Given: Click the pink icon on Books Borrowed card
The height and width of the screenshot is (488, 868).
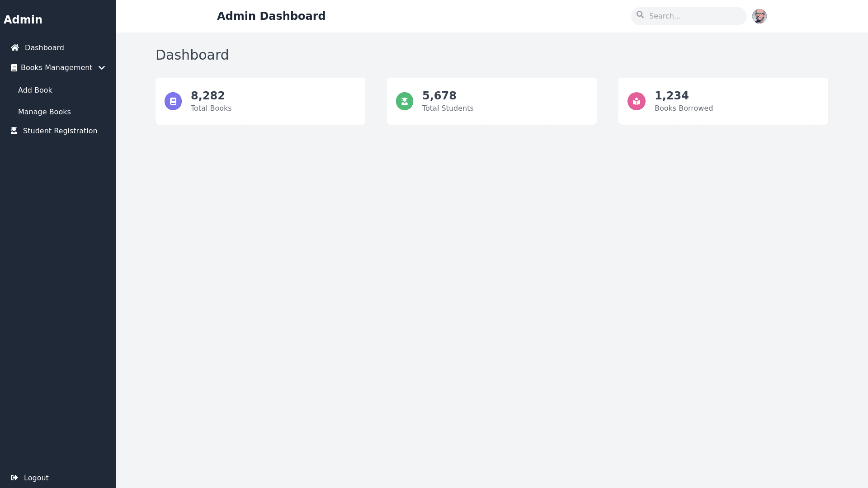Looking at the screenshot, I should [x=637, y=101].
